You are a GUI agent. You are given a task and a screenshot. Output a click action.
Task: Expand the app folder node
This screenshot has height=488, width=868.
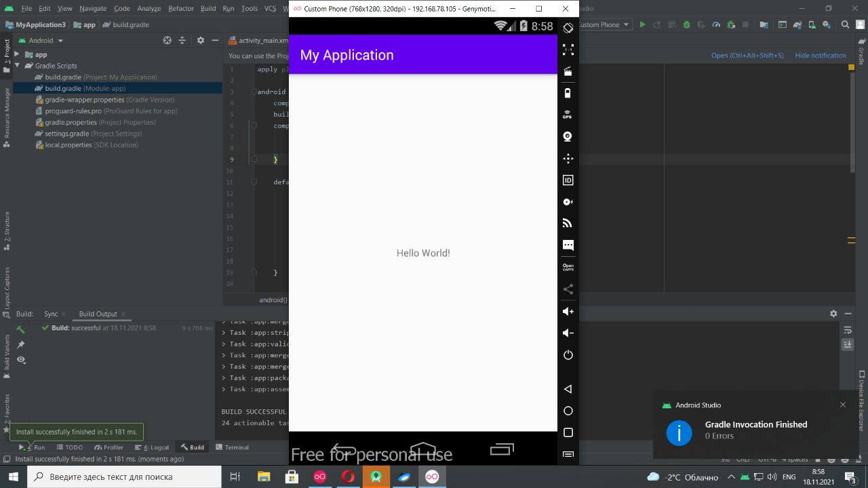17,54
